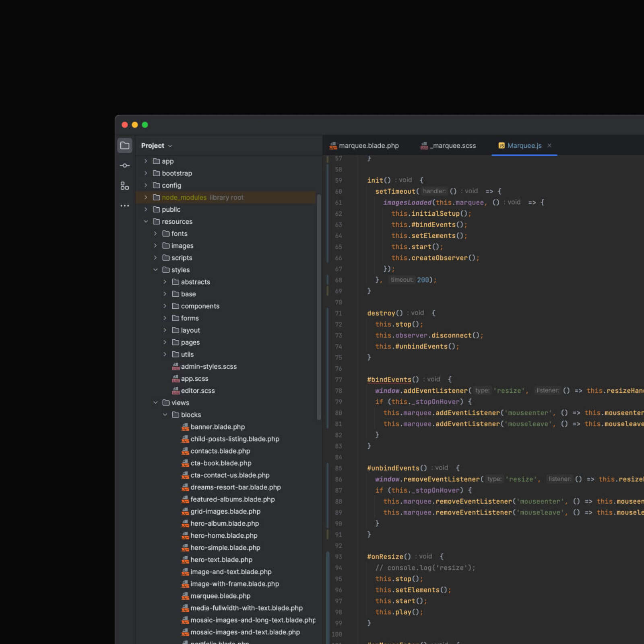Click the node_modules folder icon
Viewport: 644px width, 644px height.
coord(156,197)
